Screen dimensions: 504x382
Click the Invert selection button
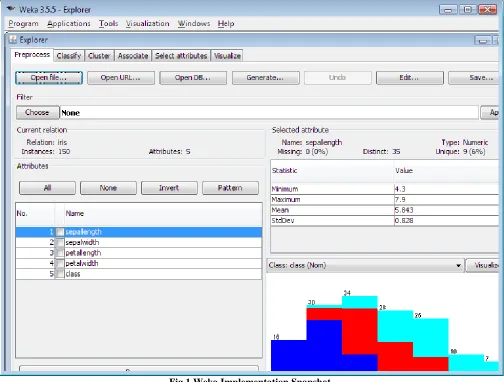click(169, 188)
